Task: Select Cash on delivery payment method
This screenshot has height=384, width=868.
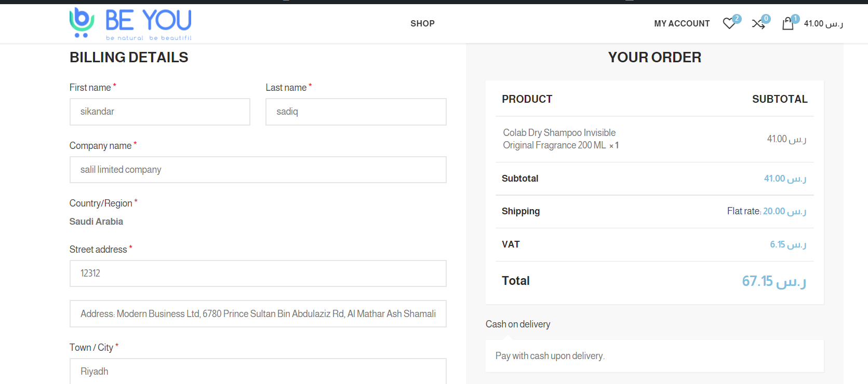Action: (518, 324)
